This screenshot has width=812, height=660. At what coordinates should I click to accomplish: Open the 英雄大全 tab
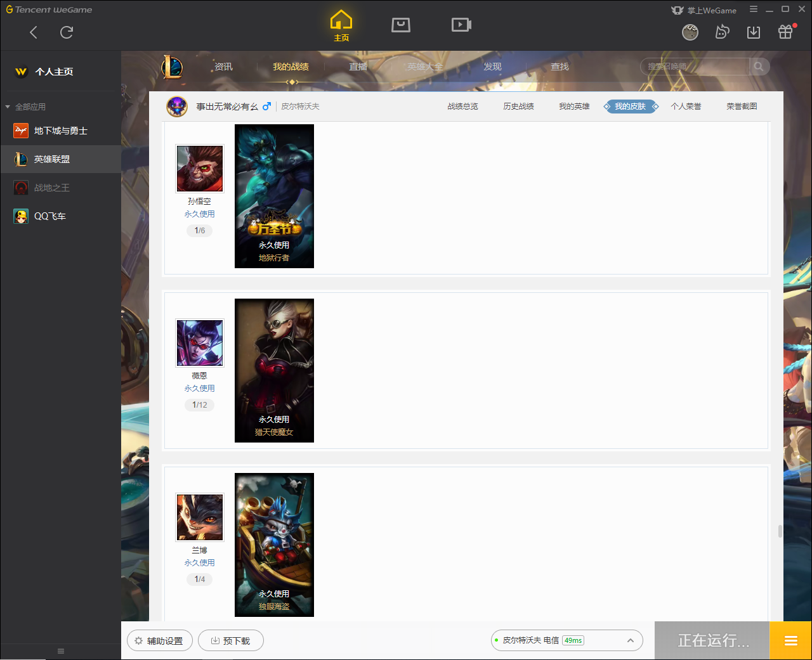(425, 67)
